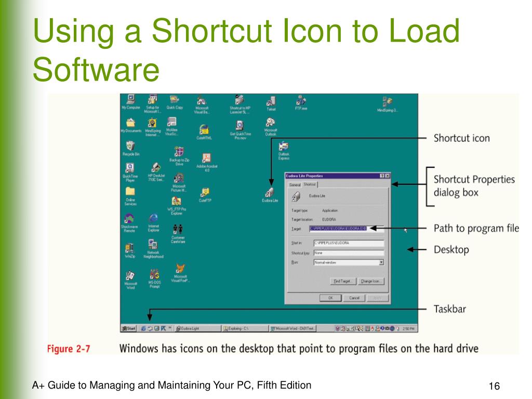This screenshot has width=532, height=399.
Task: Click the Shortcut key field showing None
Action: (349, 253)
